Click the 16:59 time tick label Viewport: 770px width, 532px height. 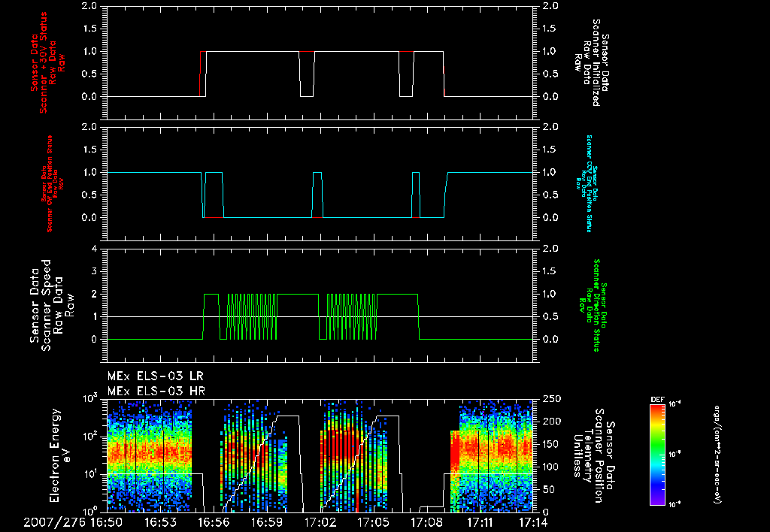pos(267,522)
